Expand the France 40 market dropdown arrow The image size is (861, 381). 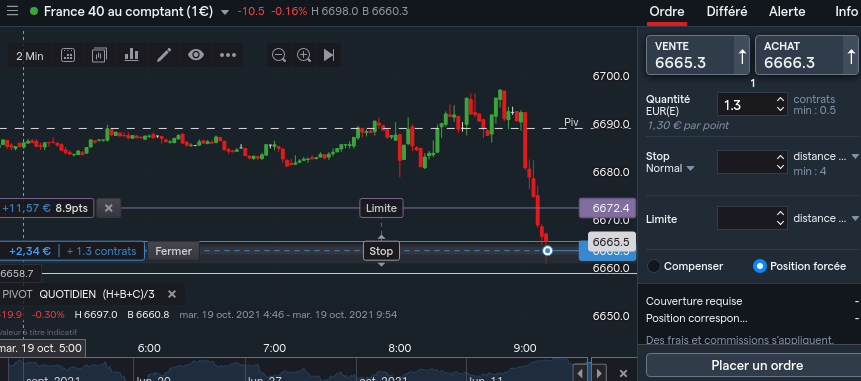click(x=225, y=12)
